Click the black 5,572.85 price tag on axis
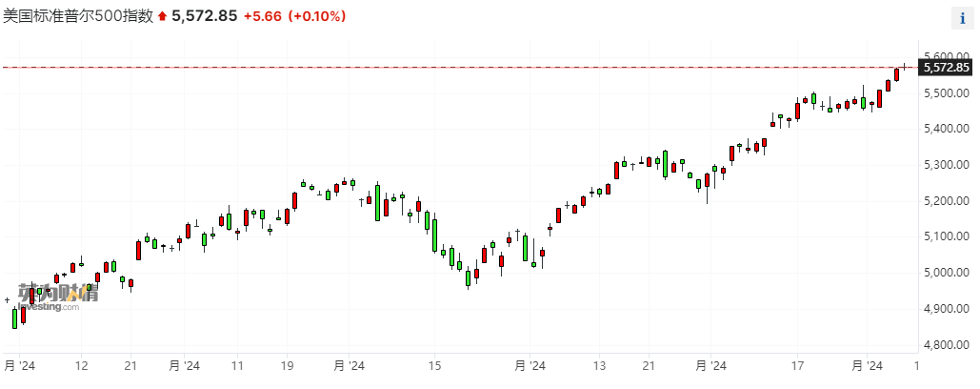The image size is (980, 389). pyautogui.click(x=946, y=68)
